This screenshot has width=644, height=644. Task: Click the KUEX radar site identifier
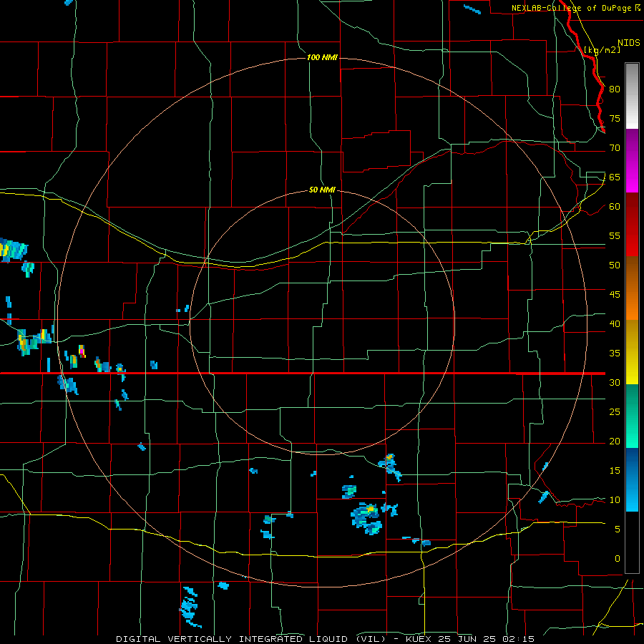point(418,639)
